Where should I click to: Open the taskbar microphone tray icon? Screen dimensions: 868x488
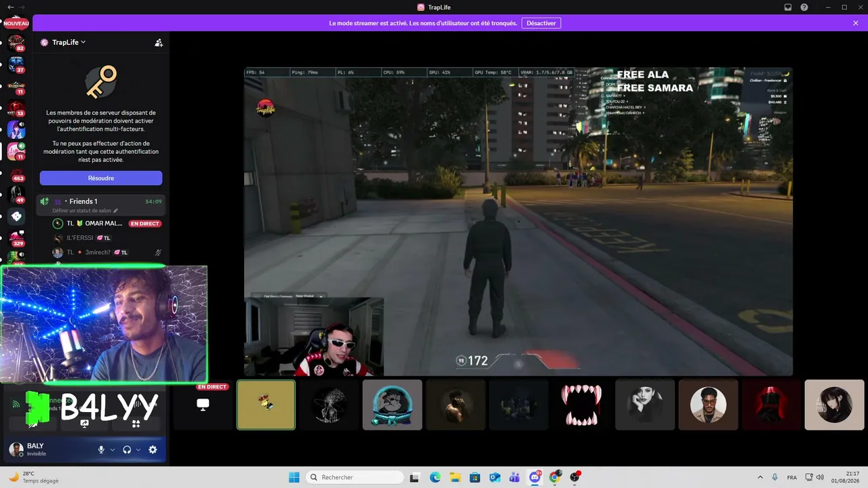(x=775, y=477)
